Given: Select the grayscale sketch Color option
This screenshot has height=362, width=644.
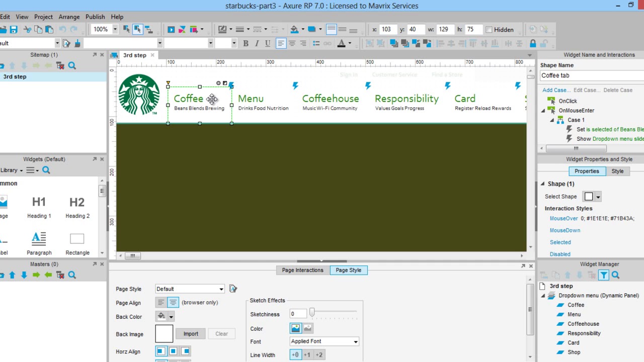Looking at the screenshot, I should pos(307,328).
